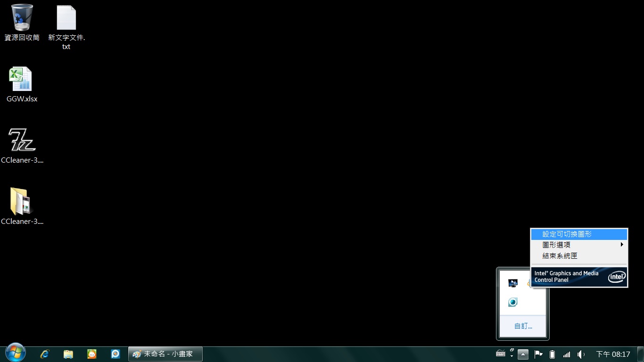Open the orange face app on taskbar
This screenshot has width=644, height=362.
(x=92, y=354)
